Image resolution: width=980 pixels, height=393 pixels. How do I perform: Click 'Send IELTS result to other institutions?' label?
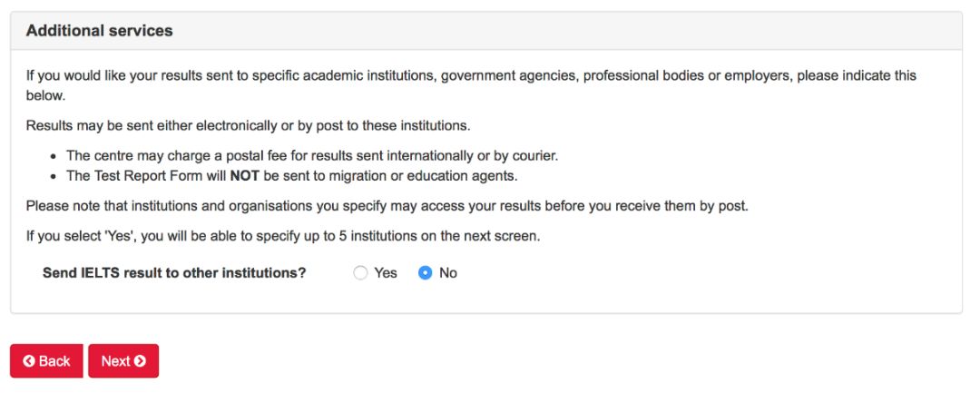click(x=174, y=273)
